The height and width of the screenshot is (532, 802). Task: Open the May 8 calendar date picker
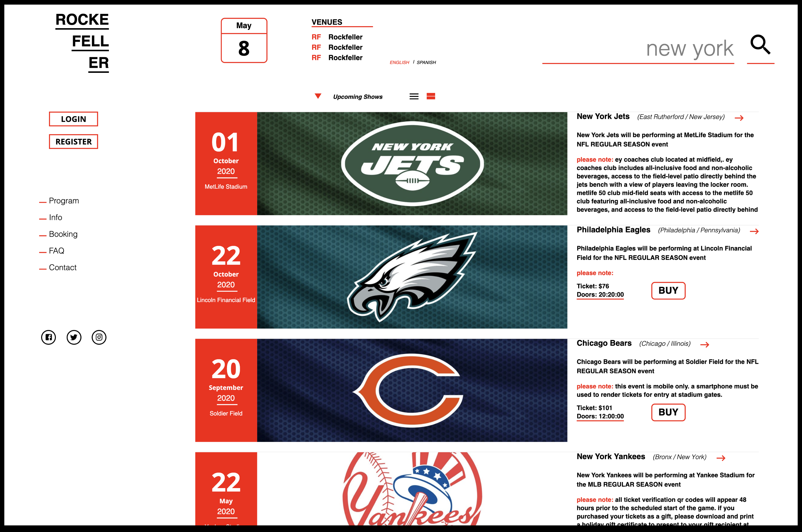(x=244, y=41)
